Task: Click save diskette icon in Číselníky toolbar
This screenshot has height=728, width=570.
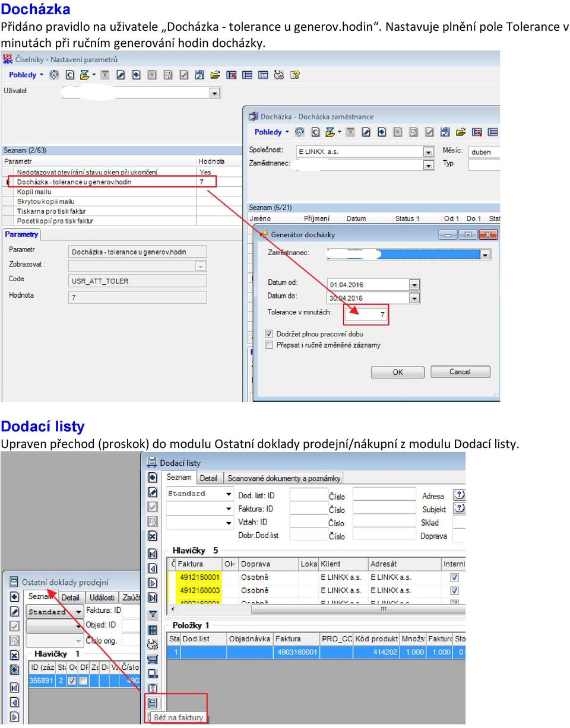Action: (199, 75)
